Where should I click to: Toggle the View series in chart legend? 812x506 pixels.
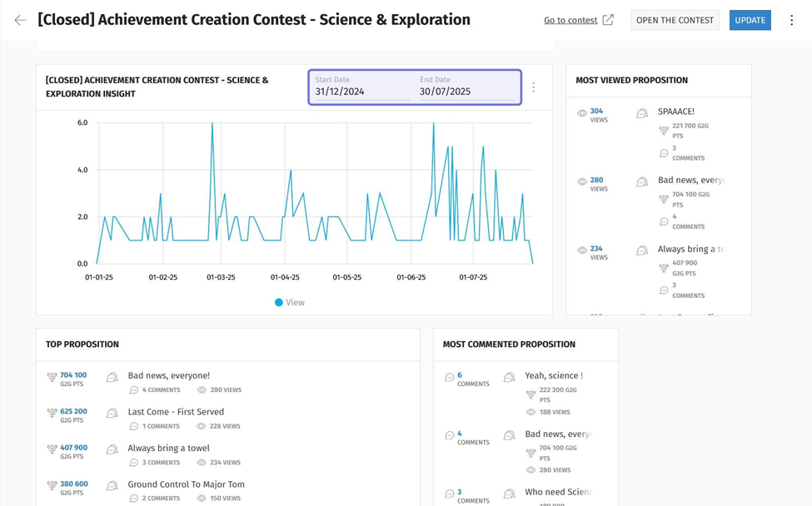pos(290,302)
